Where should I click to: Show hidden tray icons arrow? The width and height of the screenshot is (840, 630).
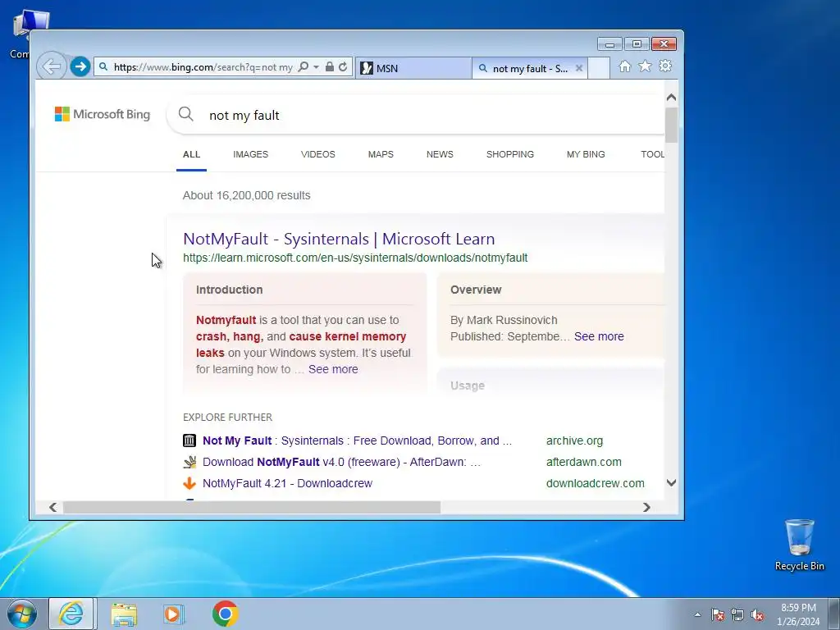point(697,614)
